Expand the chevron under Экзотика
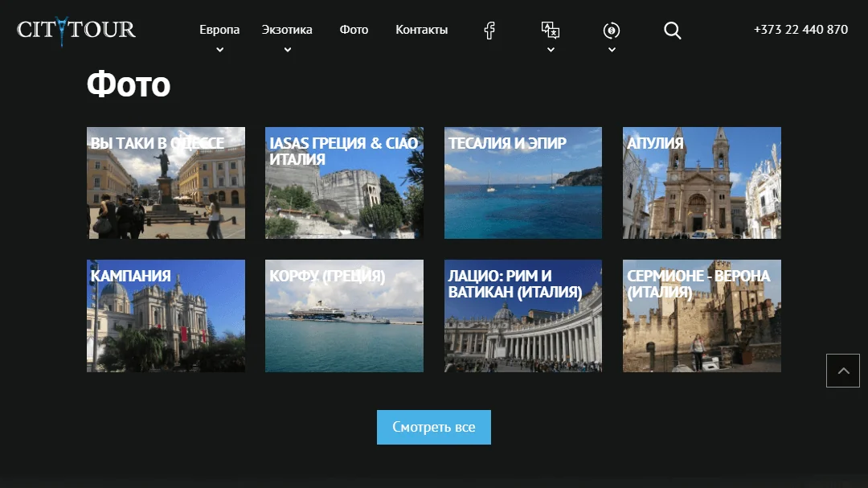Image resolution: width=868 pixels, height=488 pixels. pyautogui.click(x=287, y=50)
